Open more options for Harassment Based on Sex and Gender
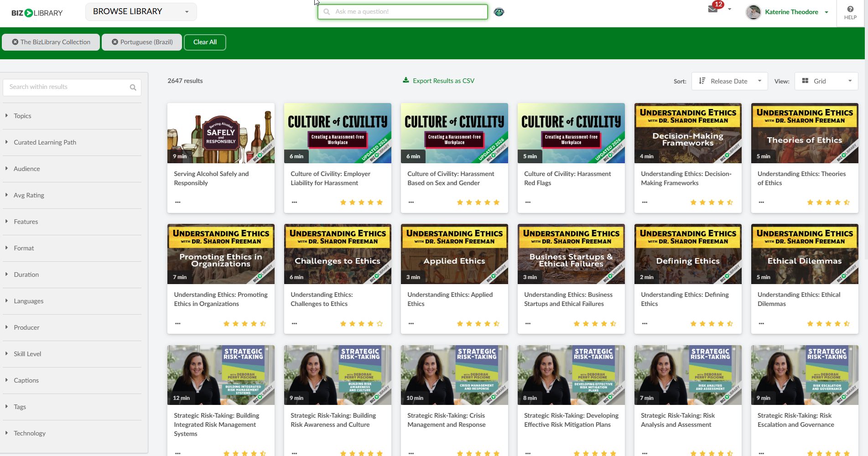Image resolution: width=868 pixels, height=456 pixels. coord(411,202)
